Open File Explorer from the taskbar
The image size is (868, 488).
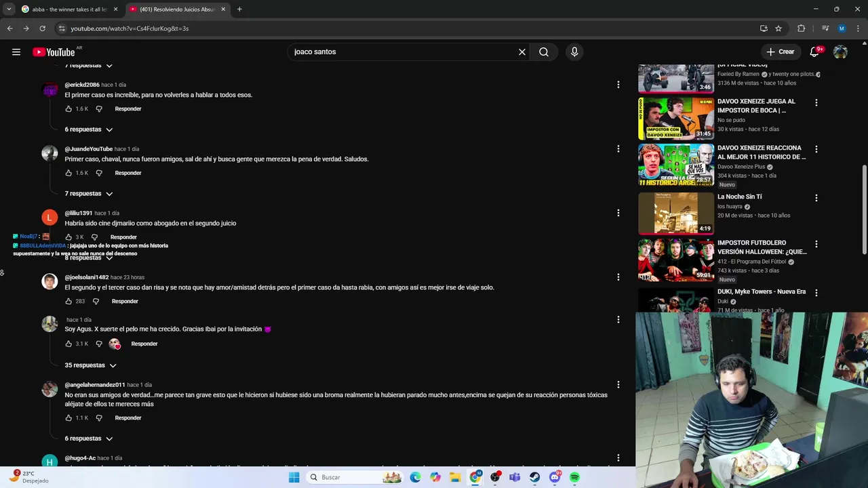[455, 477]
